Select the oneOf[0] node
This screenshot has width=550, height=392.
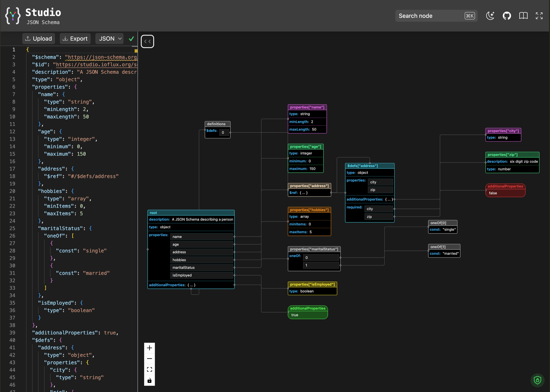(443, 227)
